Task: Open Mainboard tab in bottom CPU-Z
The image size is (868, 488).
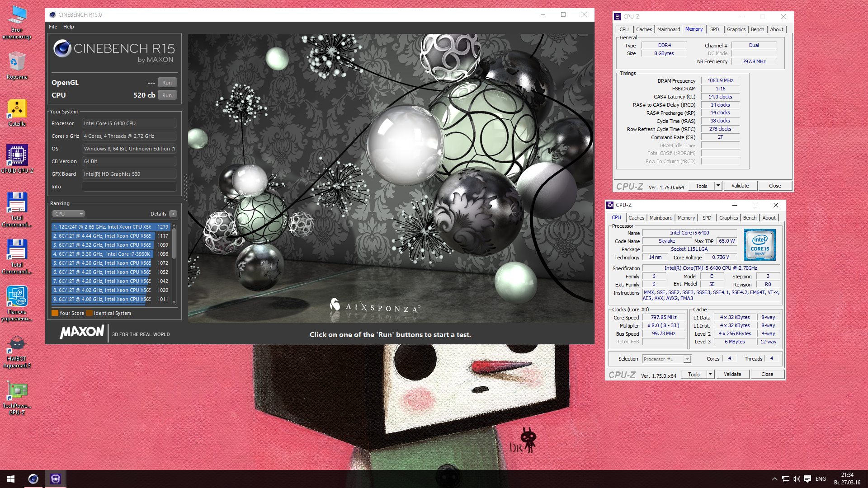Action: [x=661, y=218]
